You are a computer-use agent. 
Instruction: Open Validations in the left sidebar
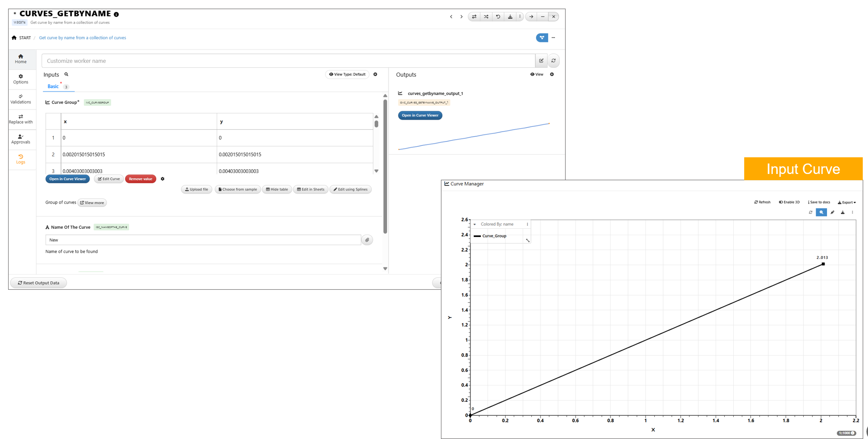pyautogui.click(x=20, y=99)
